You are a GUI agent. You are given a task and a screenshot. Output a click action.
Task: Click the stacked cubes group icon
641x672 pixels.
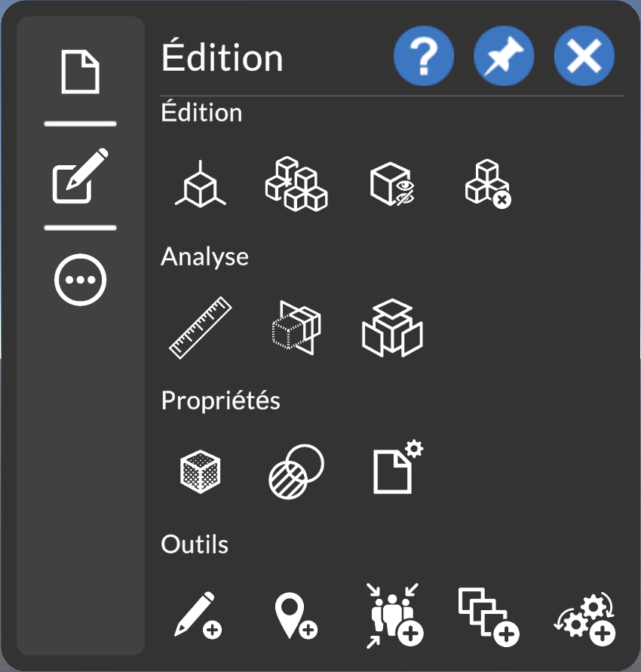(x=296, y=185)
